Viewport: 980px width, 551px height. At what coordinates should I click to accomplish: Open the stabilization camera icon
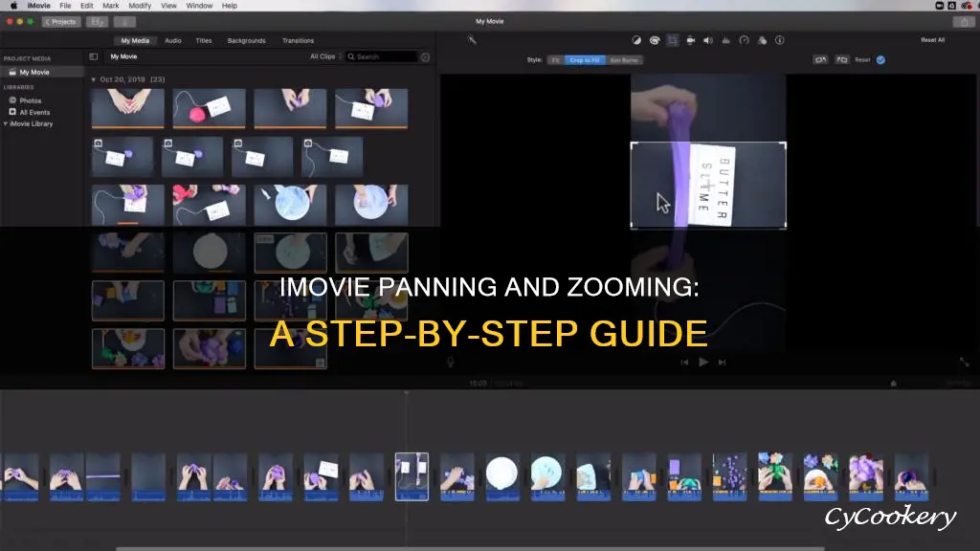[691, 40]
